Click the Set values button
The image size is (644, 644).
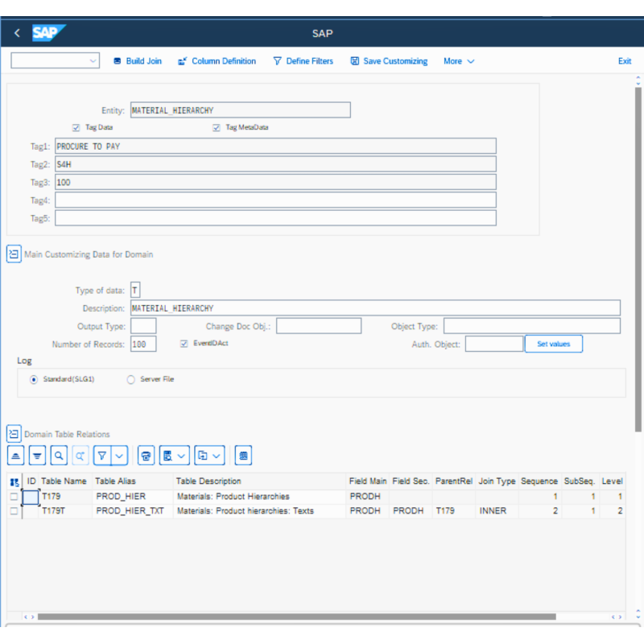[553, 344]
